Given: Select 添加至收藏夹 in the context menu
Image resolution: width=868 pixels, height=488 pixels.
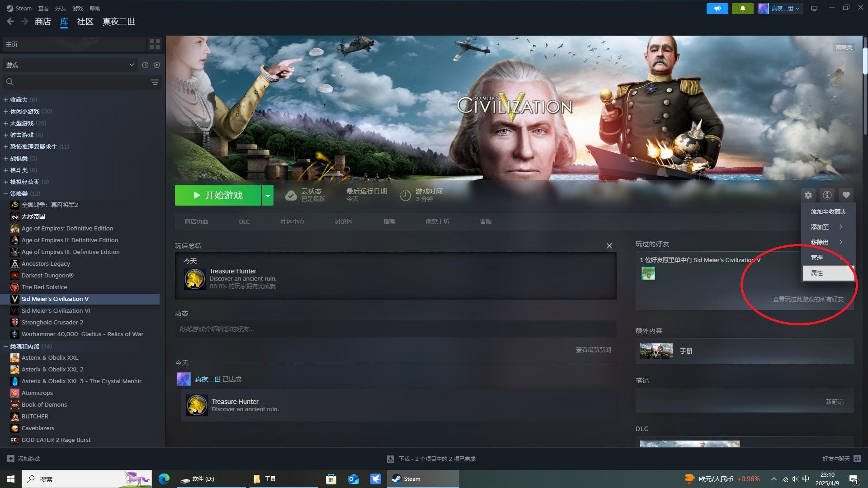Looking at the screenshot, I should click(828, 211).
